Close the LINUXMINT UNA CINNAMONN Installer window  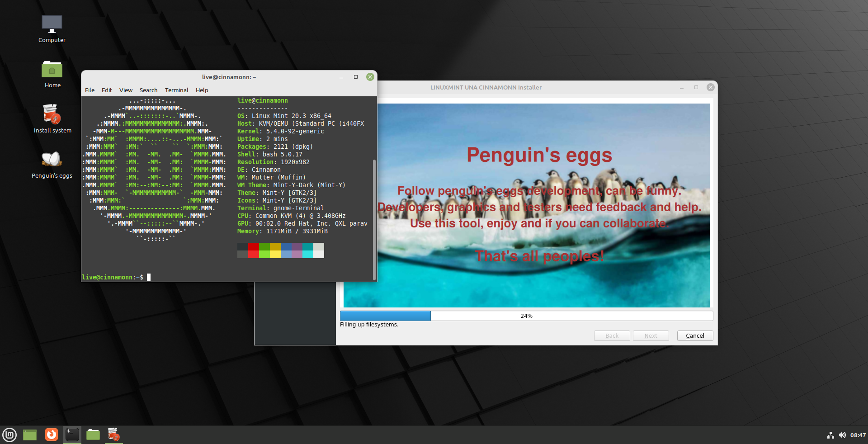(710, 87)
